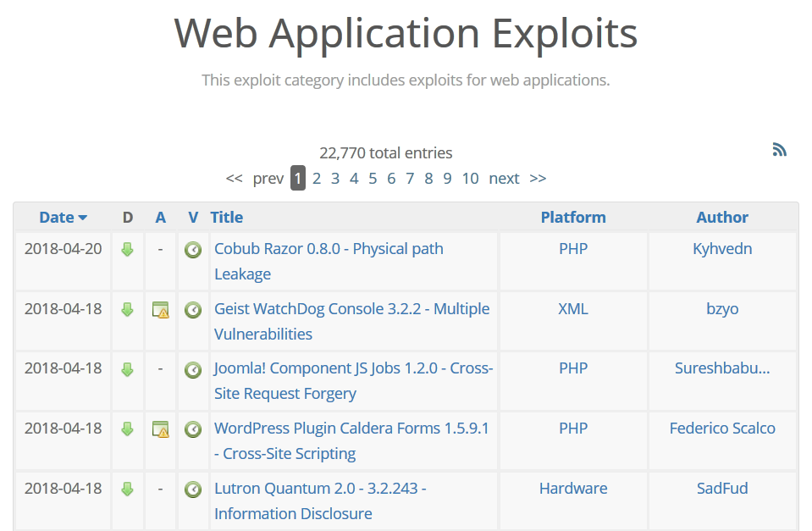Image resolution: width=812 pixels, height=531 pixels.
Task: Download the WordPress Caldera Forms exploit
Action: (x=127, y=429)
